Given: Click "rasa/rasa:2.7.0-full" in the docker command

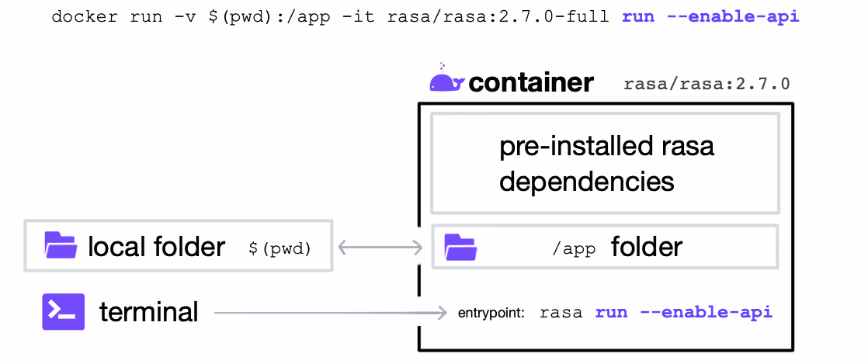Looking at the screenshot, I should 498,16.
